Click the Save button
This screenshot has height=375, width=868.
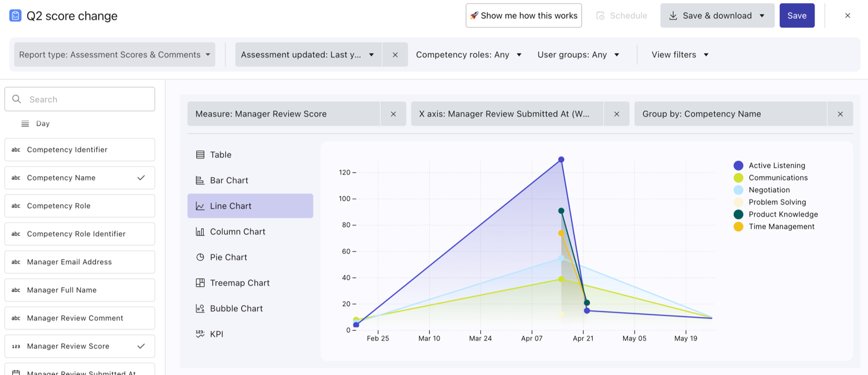(x=797, y=16)
